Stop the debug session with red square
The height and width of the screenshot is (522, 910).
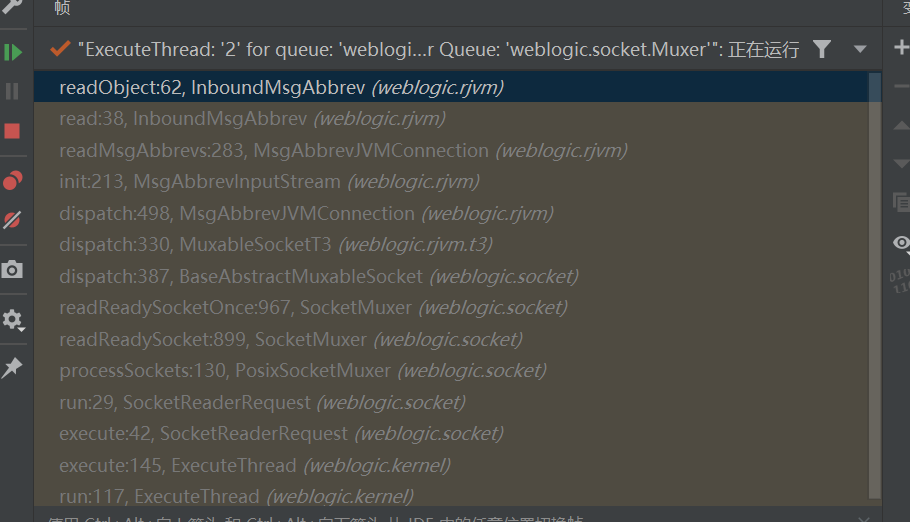(12, 131)
